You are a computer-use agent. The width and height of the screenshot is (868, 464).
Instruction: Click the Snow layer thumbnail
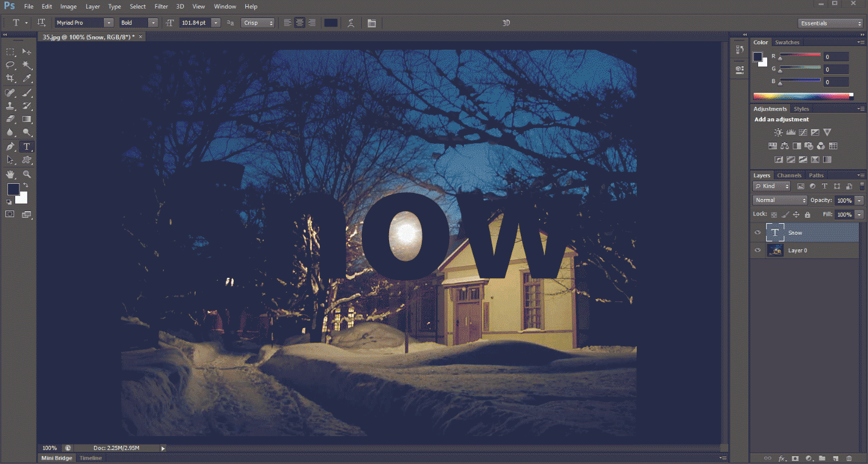775,232
